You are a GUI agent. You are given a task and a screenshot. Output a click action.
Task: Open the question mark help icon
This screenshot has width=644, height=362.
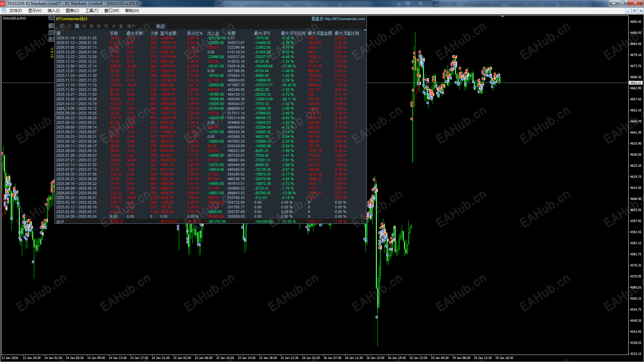click(51, 33)
